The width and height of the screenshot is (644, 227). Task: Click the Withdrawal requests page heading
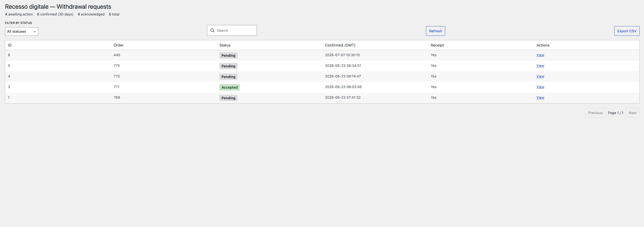click(58, 7)
